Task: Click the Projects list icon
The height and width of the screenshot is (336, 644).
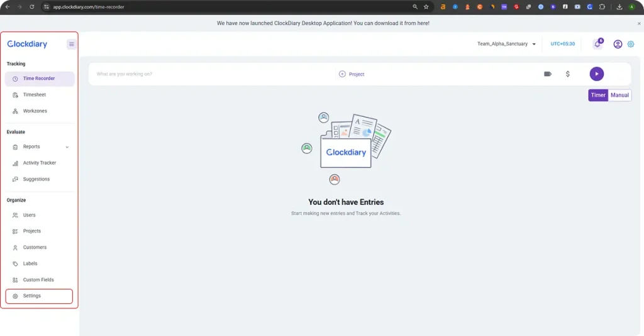Action: [15, 231]
